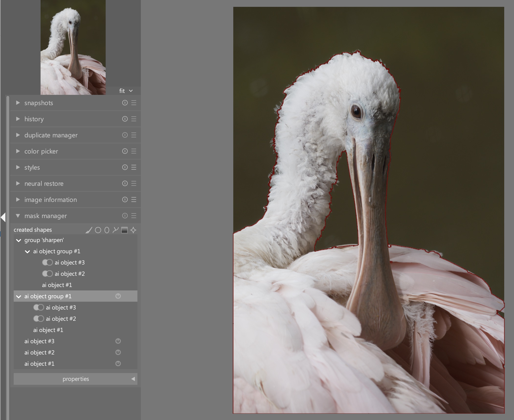Expand the image information module
The image size is (514, 420).
coord(18,199)
